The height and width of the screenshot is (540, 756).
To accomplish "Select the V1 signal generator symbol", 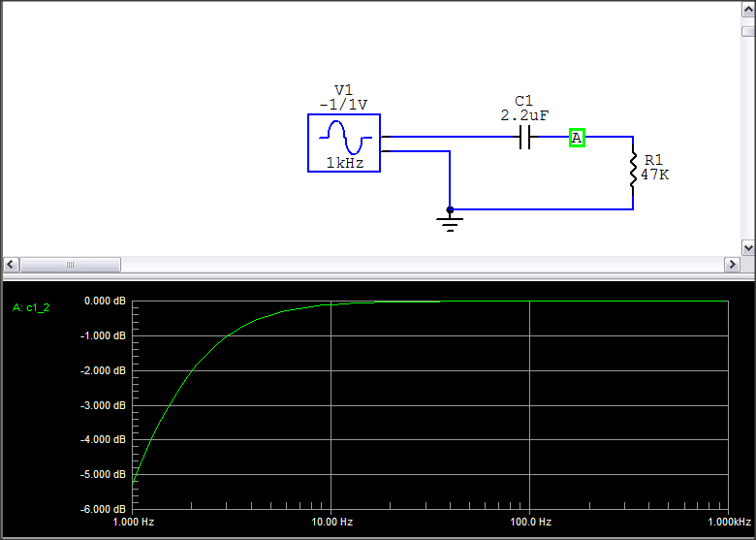I will (344, 143).
